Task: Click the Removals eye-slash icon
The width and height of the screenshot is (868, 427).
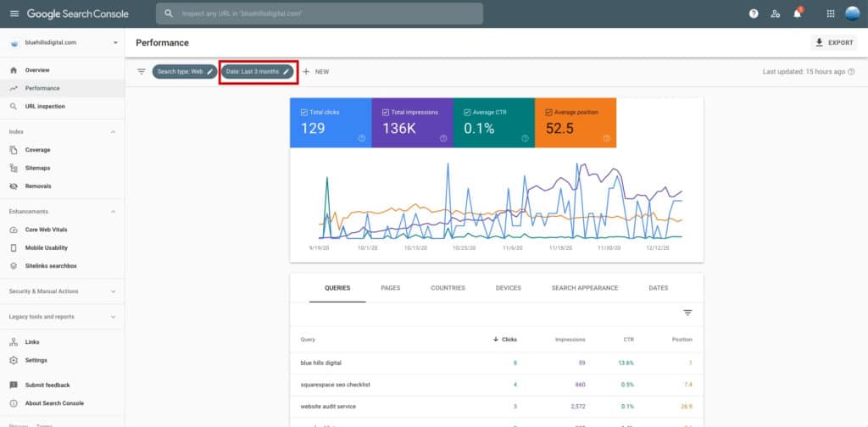Action: [x=14, y=186]
